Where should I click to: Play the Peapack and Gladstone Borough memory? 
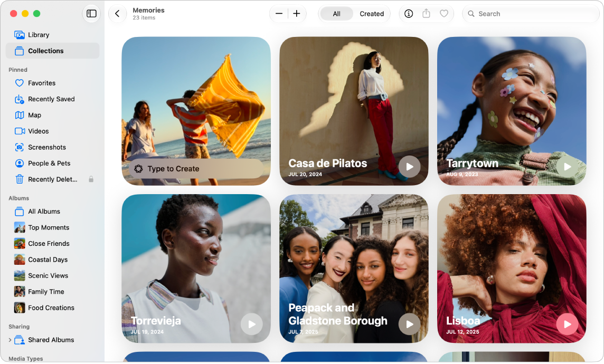coord(410,324)
